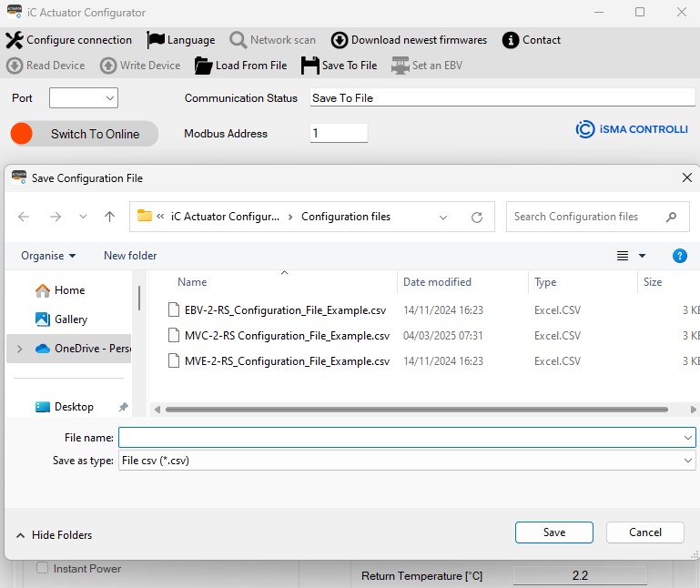
Task: Click in the File name field
Action: [399, 438]
